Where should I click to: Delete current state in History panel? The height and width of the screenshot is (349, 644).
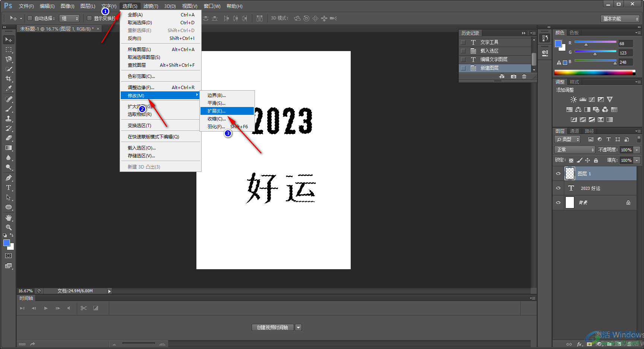[x=524, y=76]
